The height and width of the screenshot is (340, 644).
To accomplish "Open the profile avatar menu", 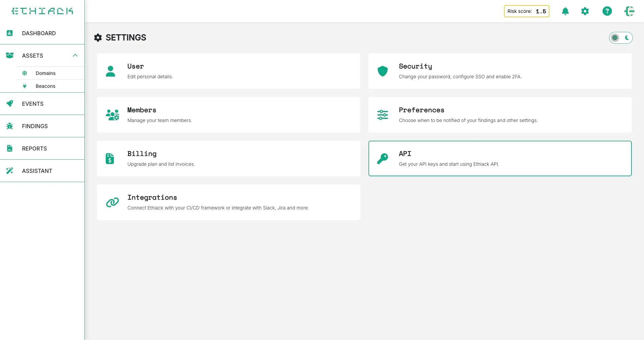I will [630, 11].
